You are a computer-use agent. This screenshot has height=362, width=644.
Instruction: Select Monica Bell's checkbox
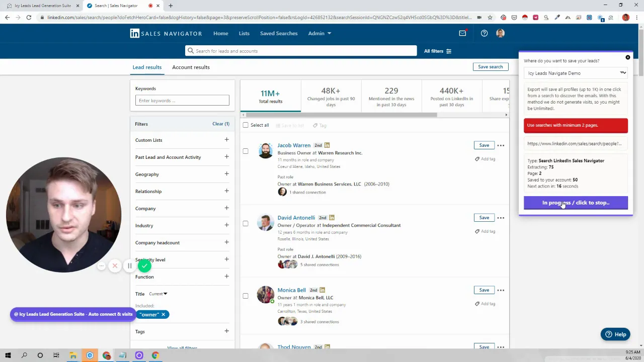pyautogui.click(x=246, y=296)
